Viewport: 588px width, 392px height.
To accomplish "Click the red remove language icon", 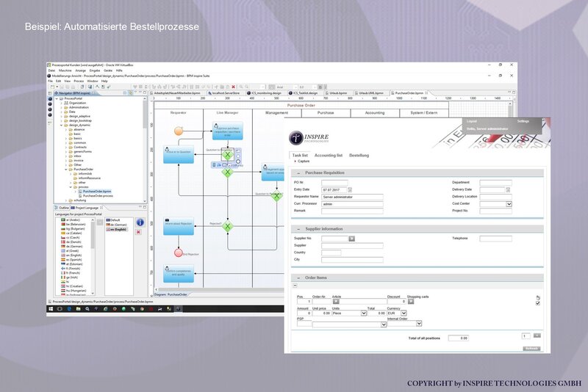I will coord(138,232).
